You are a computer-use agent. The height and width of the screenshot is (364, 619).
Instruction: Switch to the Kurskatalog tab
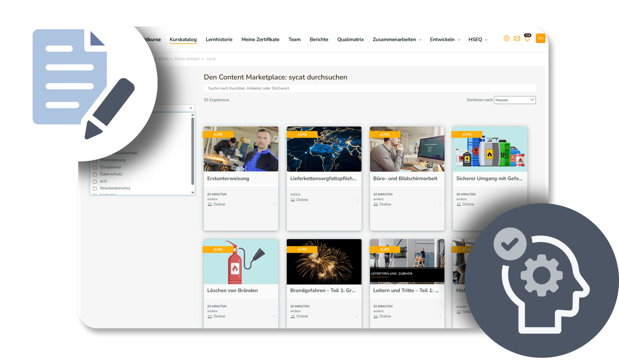click(183, 40)
